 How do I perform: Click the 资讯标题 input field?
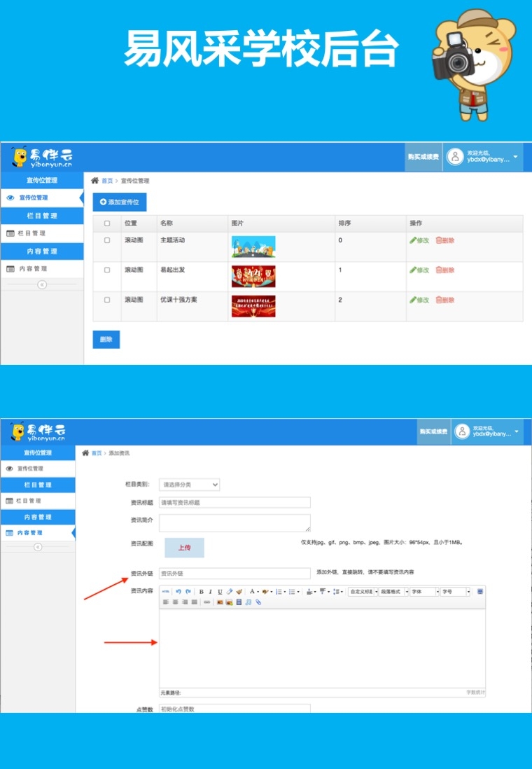click(x=235, y=503)
